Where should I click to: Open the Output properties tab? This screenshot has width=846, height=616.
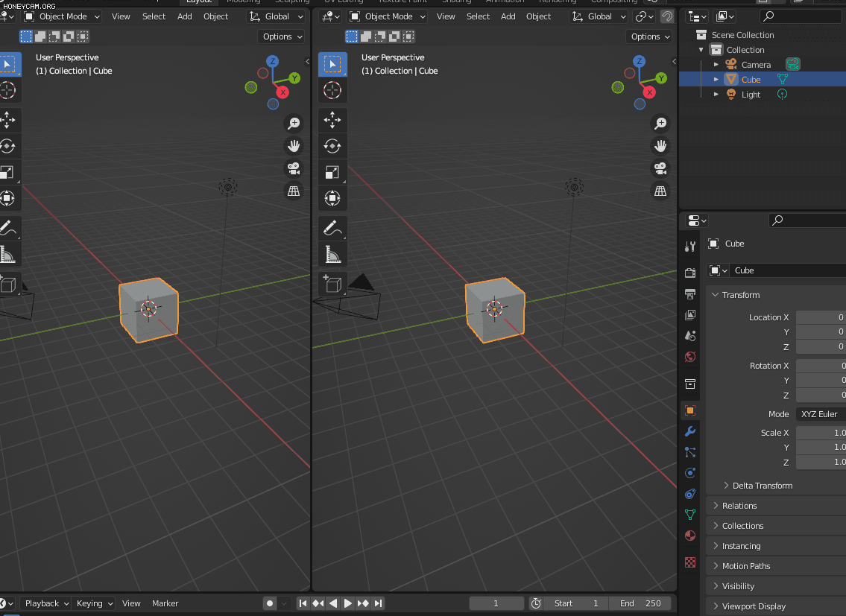pos(690,294)
